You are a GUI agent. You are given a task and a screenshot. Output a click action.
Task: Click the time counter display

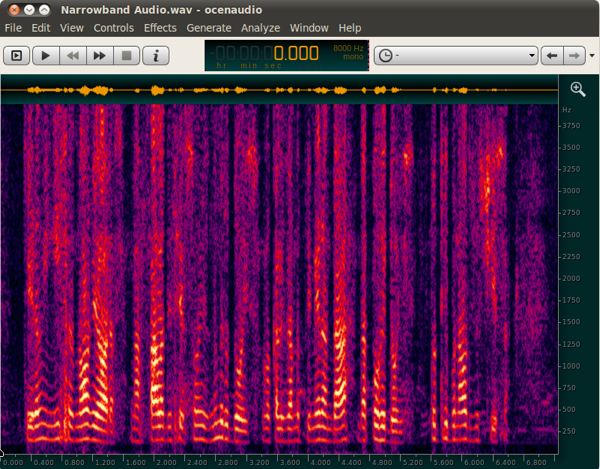coord(287,55)
